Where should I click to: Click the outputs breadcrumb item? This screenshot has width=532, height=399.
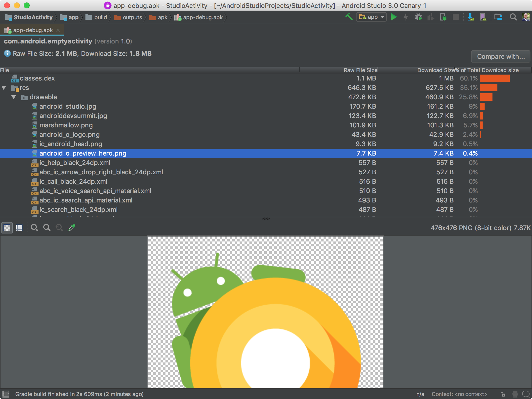tap(132, 17)
